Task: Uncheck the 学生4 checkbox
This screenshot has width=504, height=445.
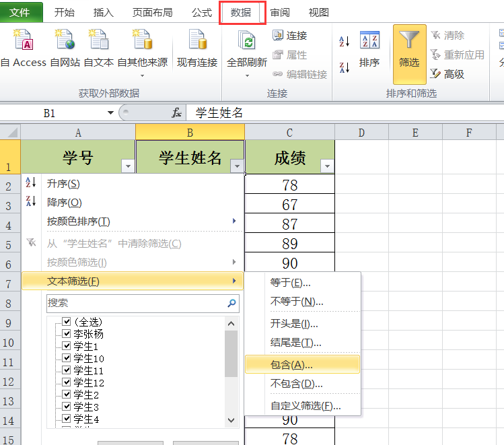Action: pyautogui.click(x=66, y=418)
